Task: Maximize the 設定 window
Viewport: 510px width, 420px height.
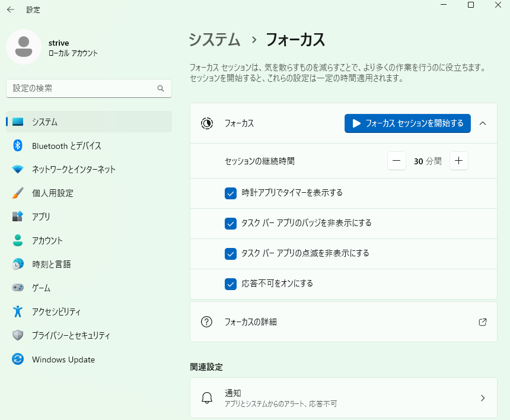Action: (471, 5)
